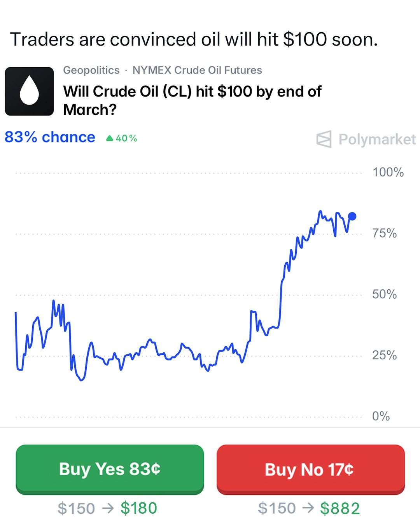Click the $882 payout under Buy No
The height and width of the screenshot is (525, 420).
click(x=340, y=508)
